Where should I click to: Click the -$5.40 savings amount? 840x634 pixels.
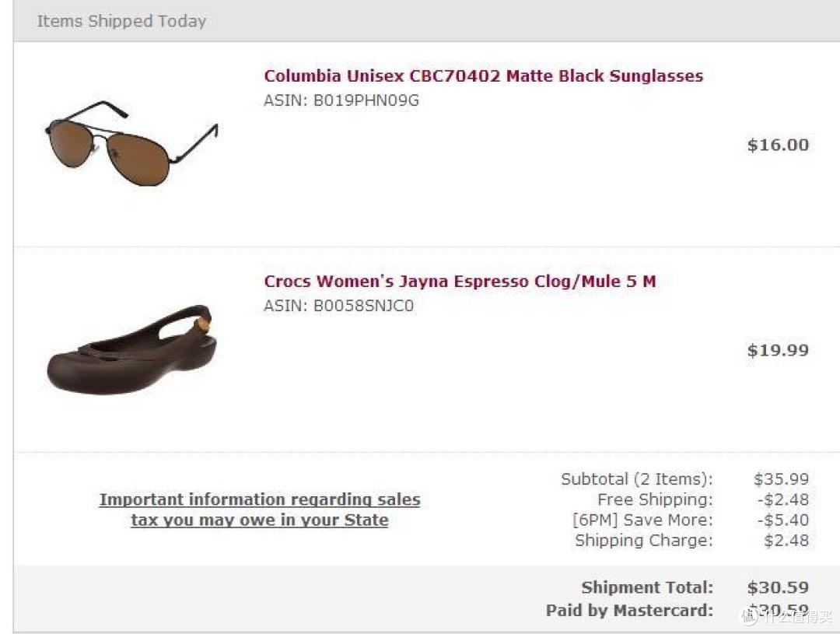(x=782, y=520)
